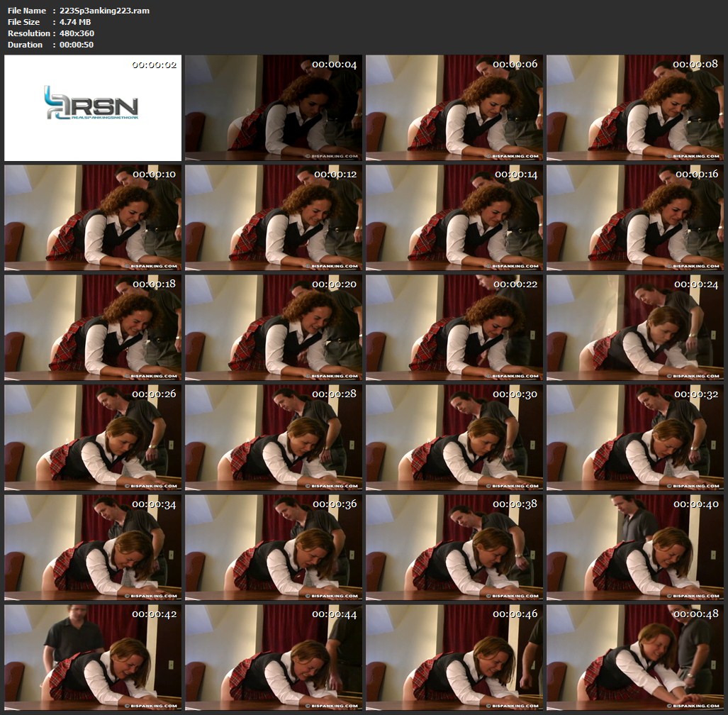Pick the frame stamped 00:00:30
The height and width of the screenshot is (715, 728).
(454, 438)
